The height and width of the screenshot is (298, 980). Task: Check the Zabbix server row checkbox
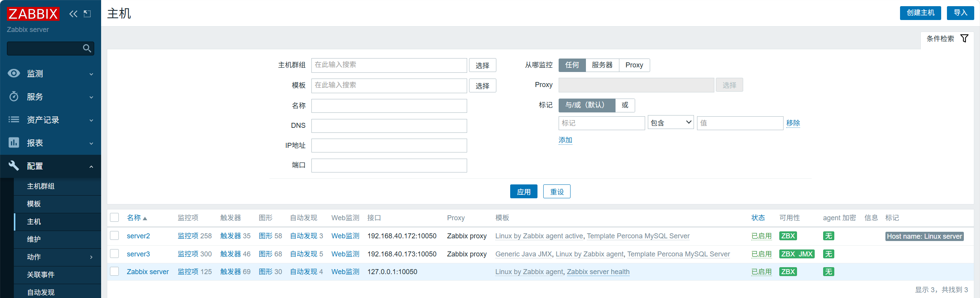coord(115,271)
